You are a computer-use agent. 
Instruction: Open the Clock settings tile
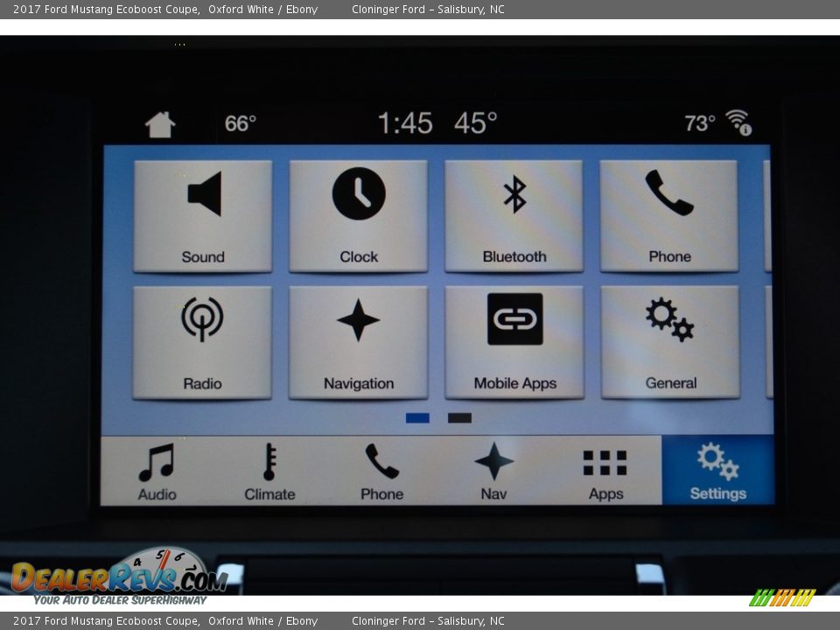(x=359, y=216)
